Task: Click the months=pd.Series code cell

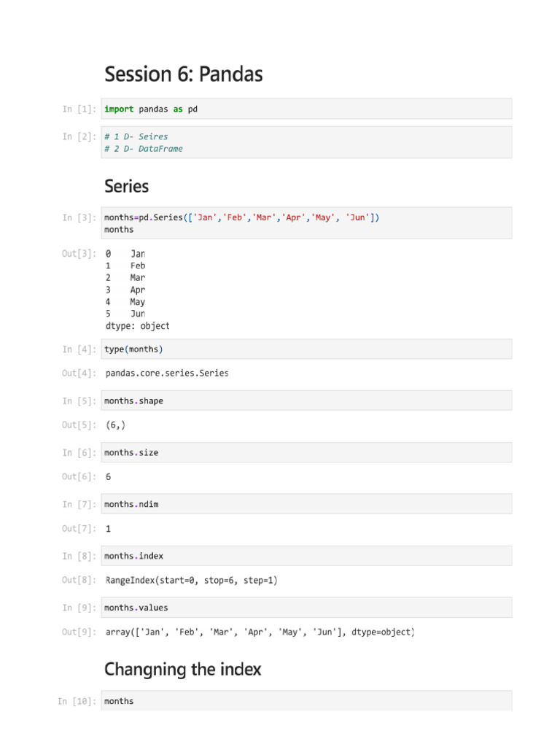Action: tap(306, 223)
